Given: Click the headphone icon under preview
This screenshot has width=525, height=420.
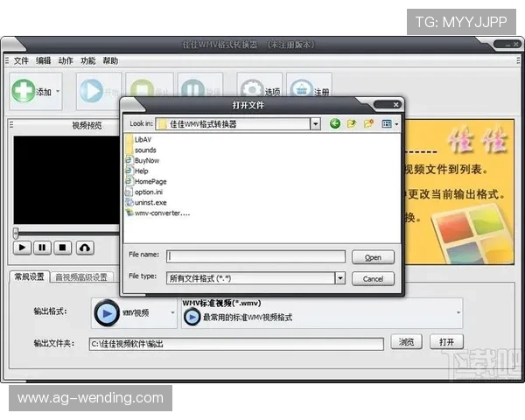Looking at the screenshot, I should 85,248.
